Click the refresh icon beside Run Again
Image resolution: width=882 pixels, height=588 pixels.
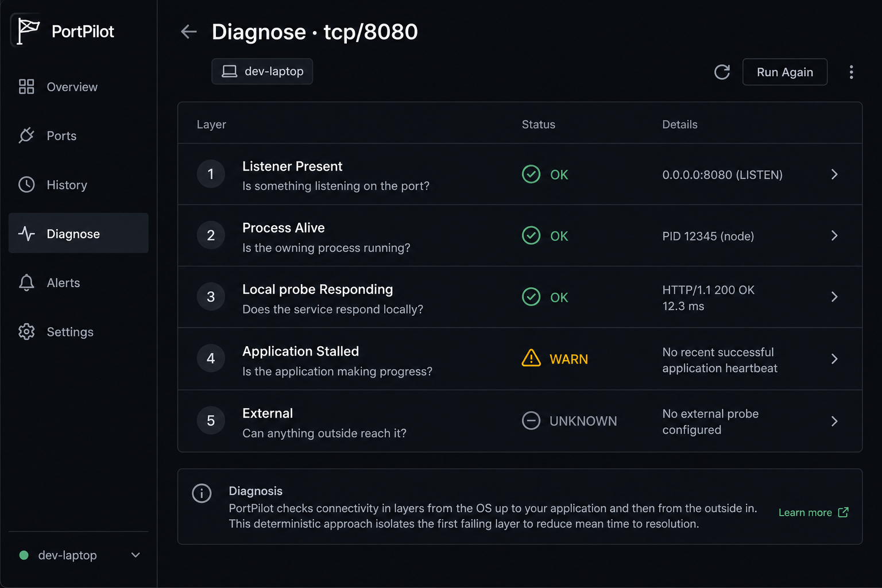(722, 72)
